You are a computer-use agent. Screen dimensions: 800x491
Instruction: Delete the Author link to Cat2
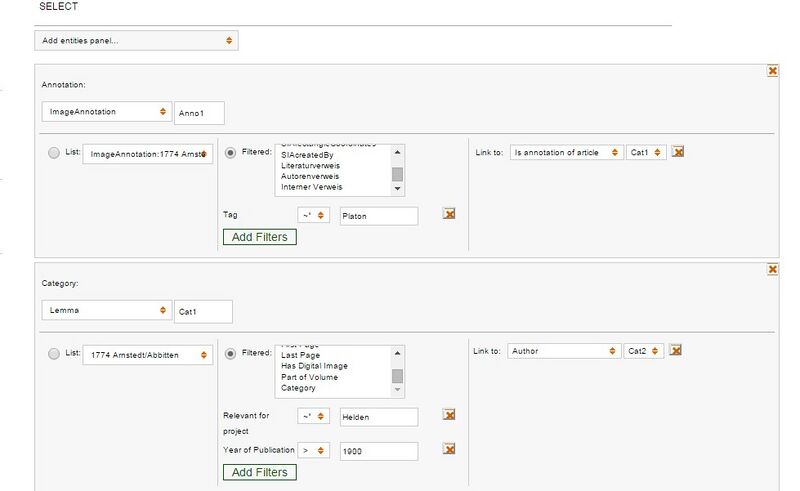677,350
